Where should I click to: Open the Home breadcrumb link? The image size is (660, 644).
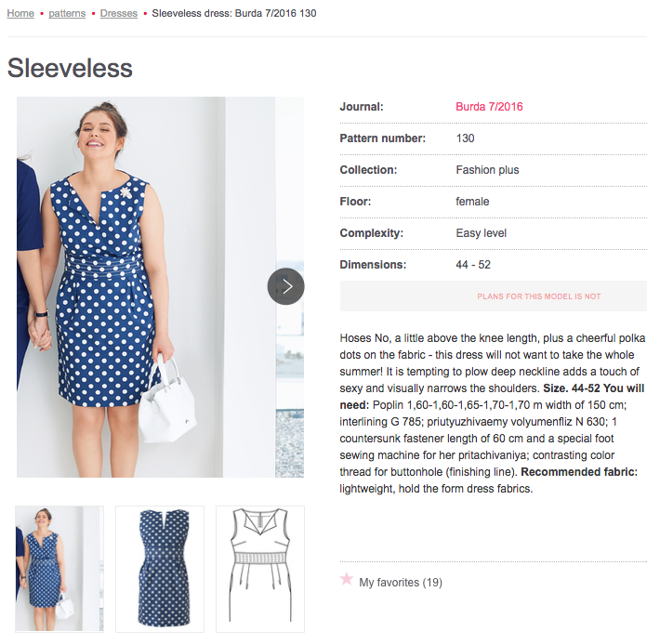coord(20,14)
